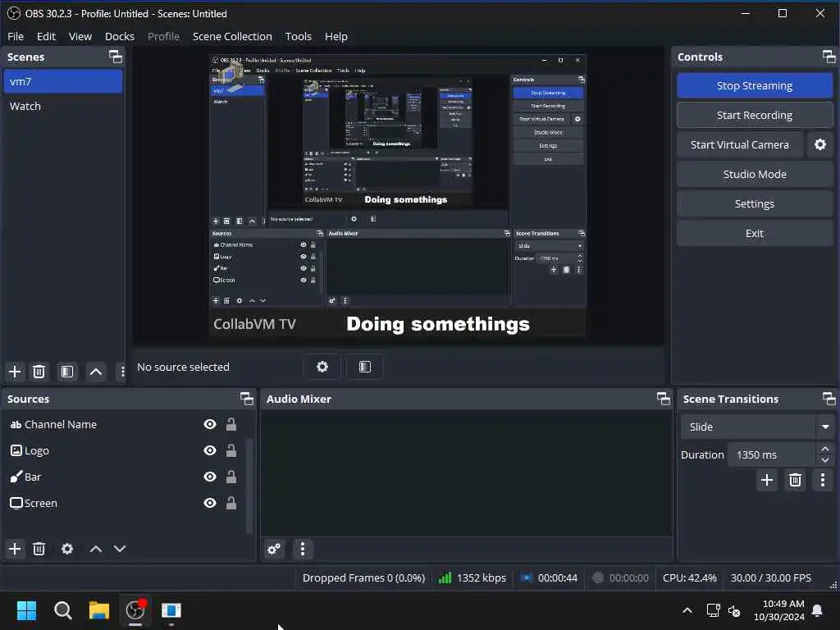Viewport: 840px width, 630px height.
Task: Select the Watch scene
Action: click(63, 106)
